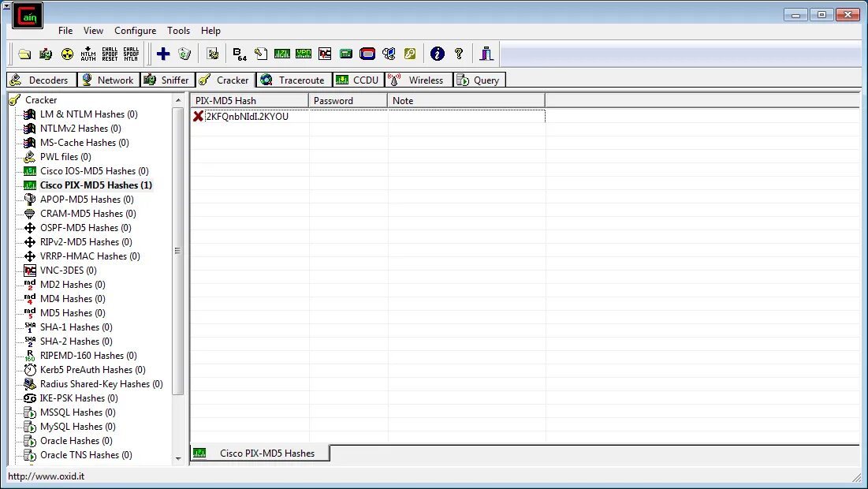
Task: Select the Cracker root tree node
Action: pyautogui.click(x=41, y=99)
